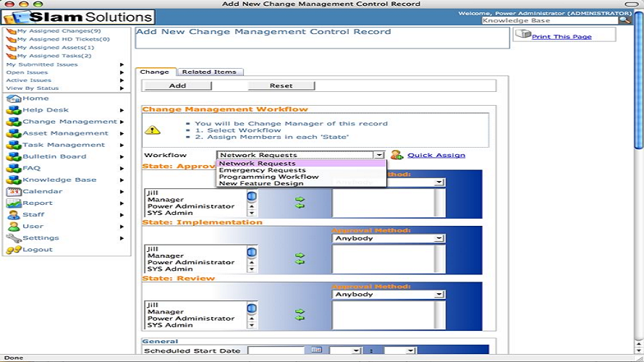Open the Print This Page link
This screenshot has width=644, height=362.
tap(562, 37)
